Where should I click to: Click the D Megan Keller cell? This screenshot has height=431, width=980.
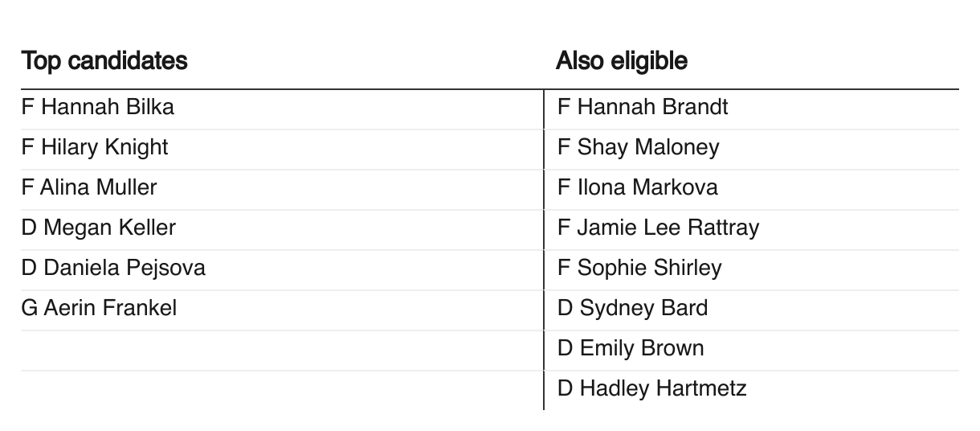point(98,228)
